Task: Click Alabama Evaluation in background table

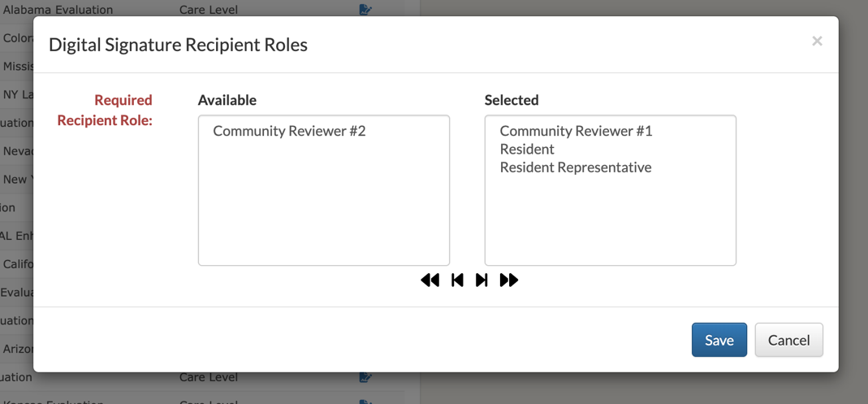Action: click(58, 10)
